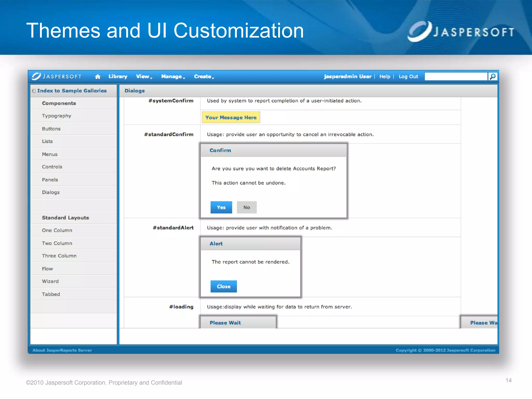The image size is (532, 399).
Task: Focus the search input field
Action: [x=456, y=76]
